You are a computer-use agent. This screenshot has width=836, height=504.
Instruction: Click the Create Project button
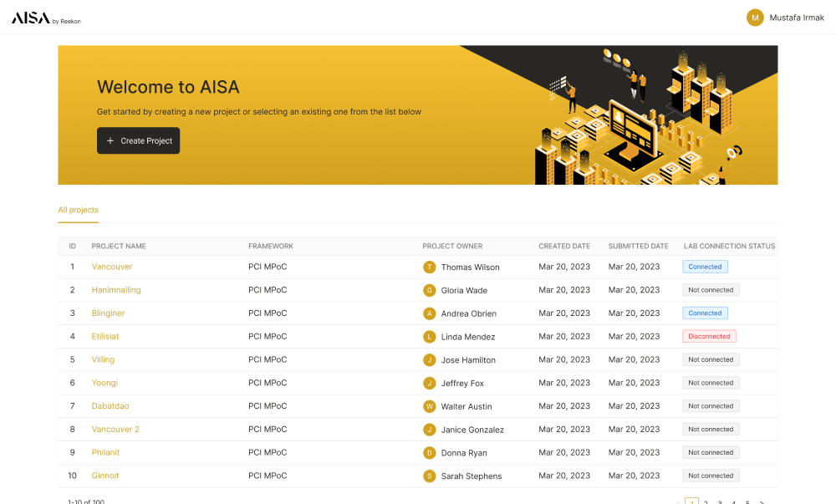click(x=138, y=140)
